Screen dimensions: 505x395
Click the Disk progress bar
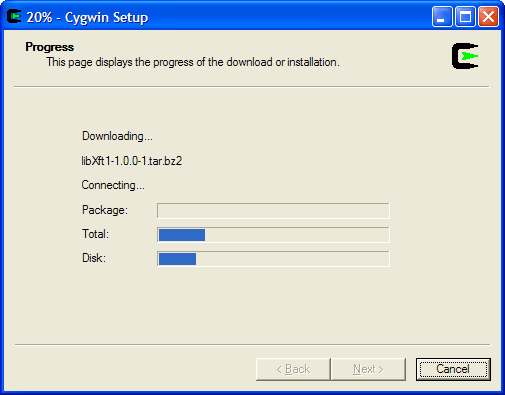click(273, 259)
